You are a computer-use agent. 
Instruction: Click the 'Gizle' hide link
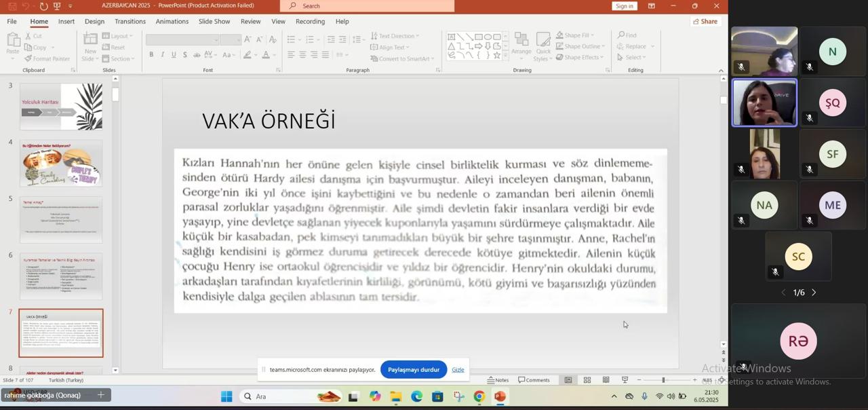[x=458, y=370]
